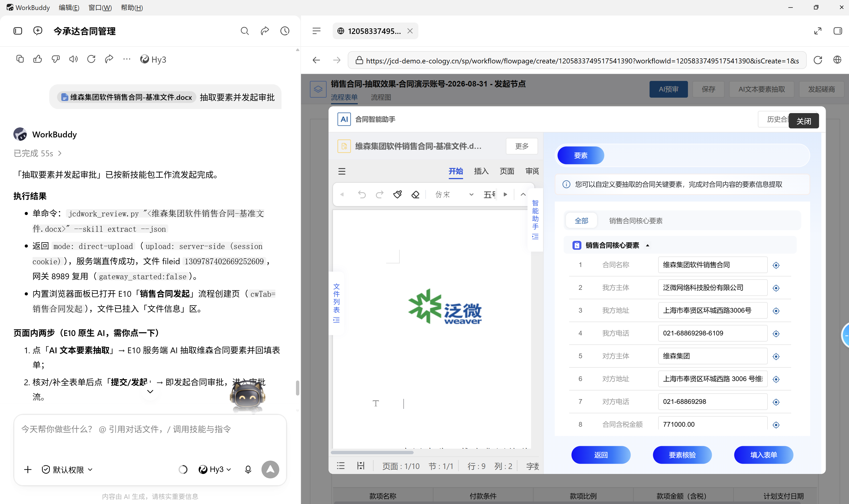Click the 要素 pill button
849x504 pixels.
(x=580, y=155)
